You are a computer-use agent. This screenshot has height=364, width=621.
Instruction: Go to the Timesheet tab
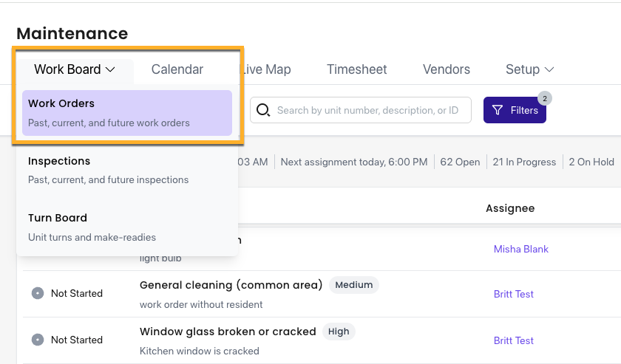356,69
